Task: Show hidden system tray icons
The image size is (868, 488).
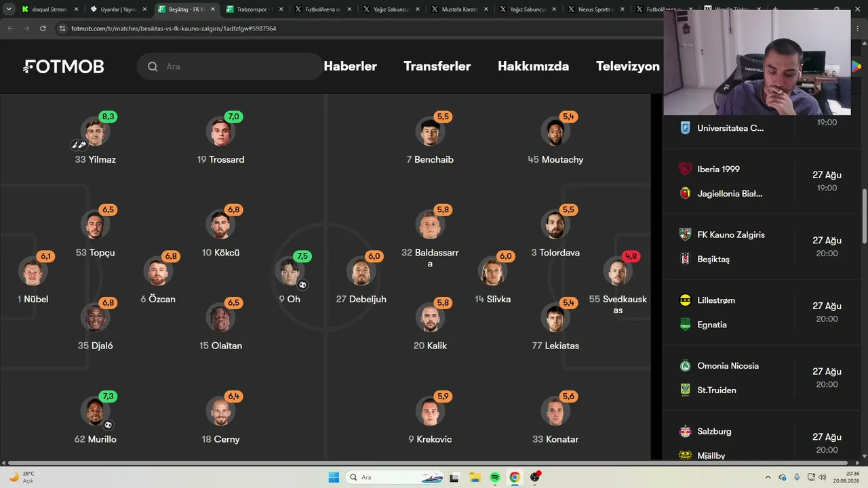Action: (768, 477)
